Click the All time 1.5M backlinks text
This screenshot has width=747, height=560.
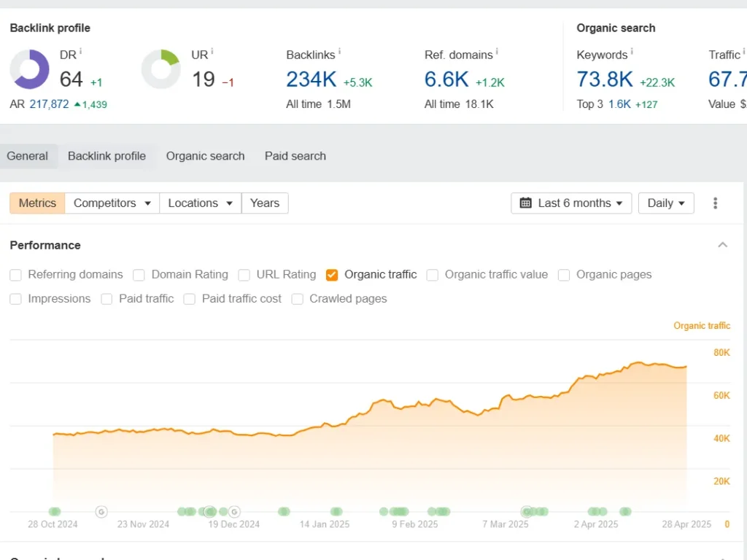[318, 104]
